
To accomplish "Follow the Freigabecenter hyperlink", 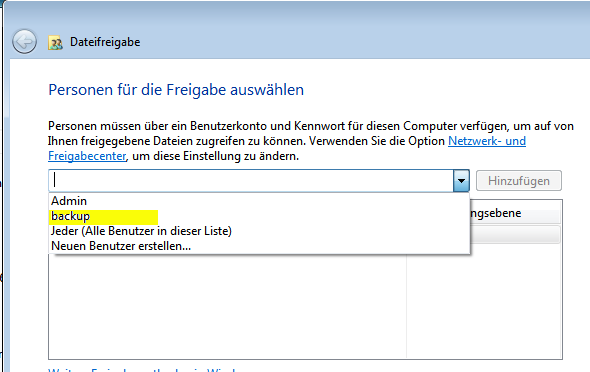I will 87,156.
